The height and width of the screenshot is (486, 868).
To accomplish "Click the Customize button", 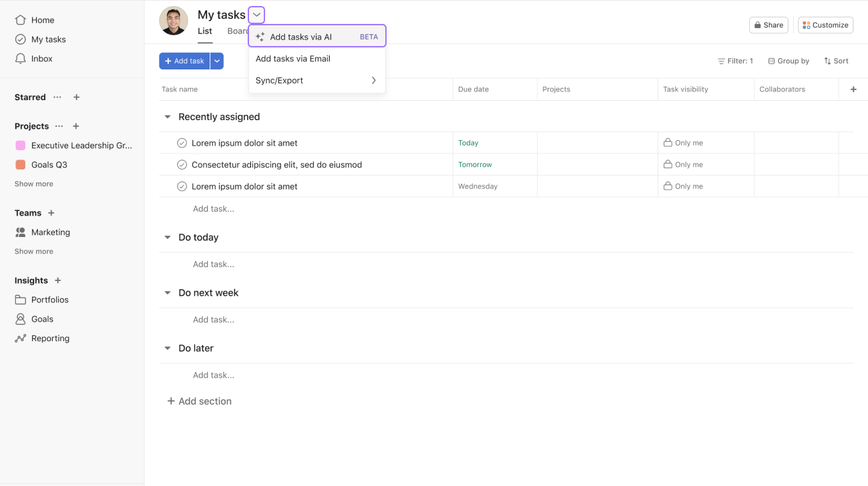I will coord(825,25).
